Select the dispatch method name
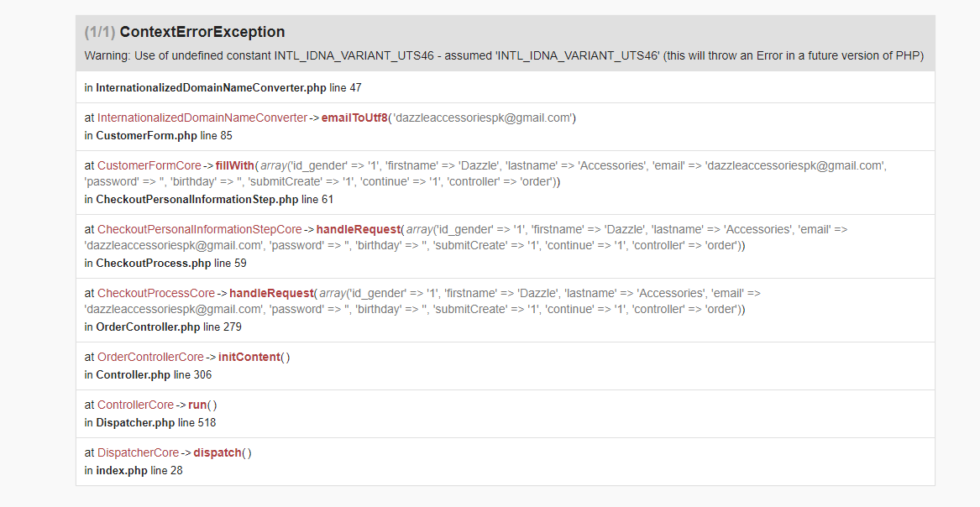This screenshot has height=507, width=980. [217, 452]
